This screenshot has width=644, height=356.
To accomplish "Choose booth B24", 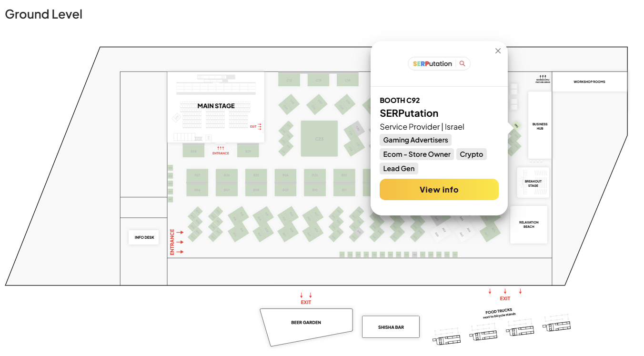I will 285,175.
